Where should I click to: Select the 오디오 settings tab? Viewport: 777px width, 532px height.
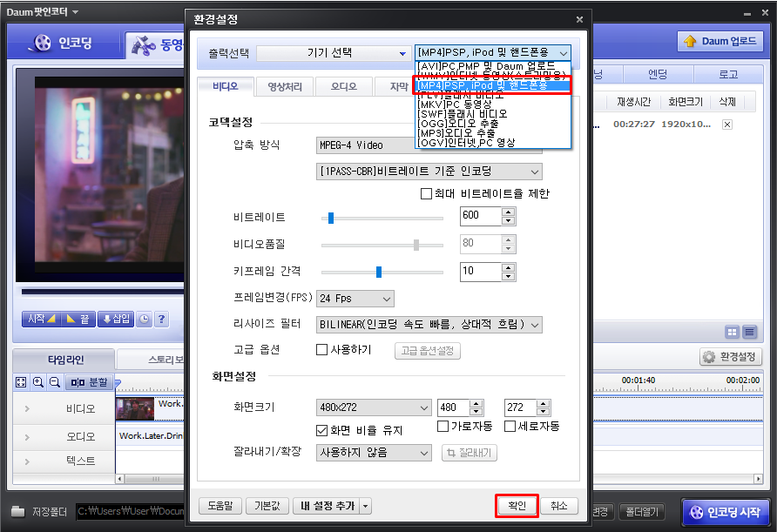[343, 87]
